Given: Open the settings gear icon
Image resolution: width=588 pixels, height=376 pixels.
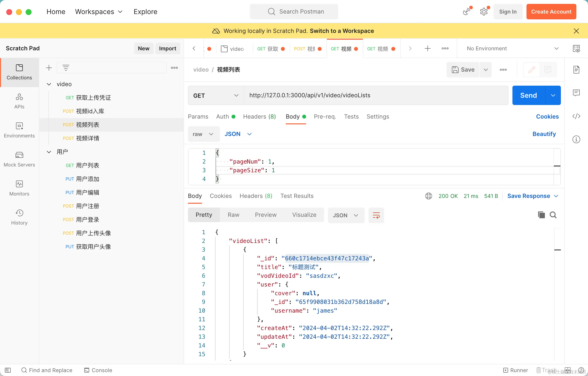Looking at the screenshot, I should pyautogui.click(x=484, y=12).
